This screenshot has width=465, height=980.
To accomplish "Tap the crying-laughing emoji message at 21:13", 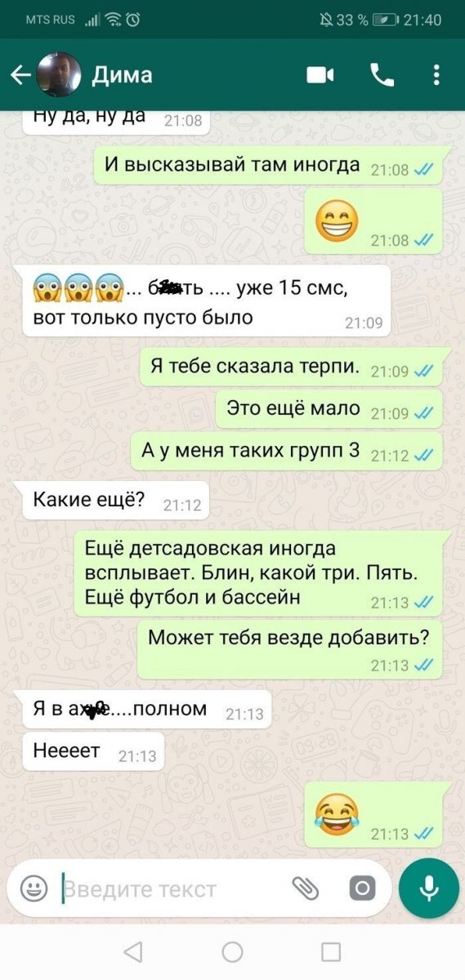I will tap(373, 814).
